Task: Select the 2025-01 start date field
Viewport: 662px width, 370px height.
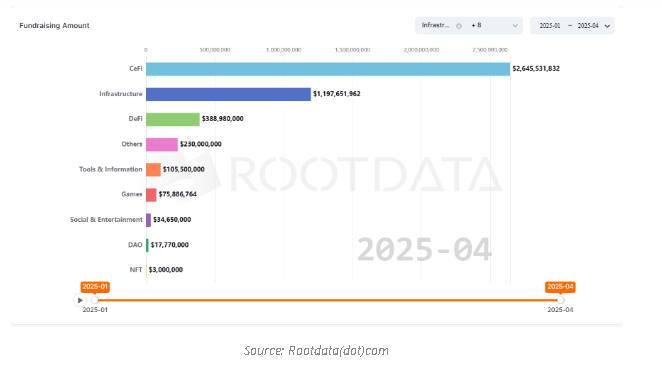Action: [x=550, y=26]
